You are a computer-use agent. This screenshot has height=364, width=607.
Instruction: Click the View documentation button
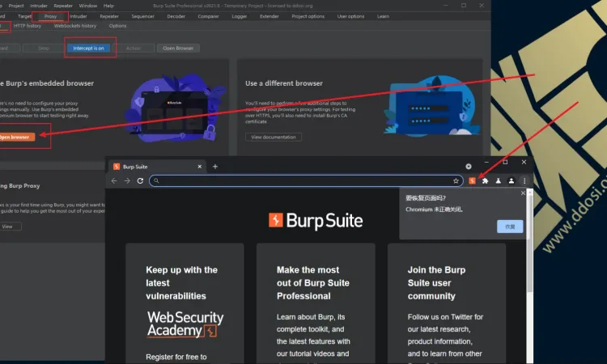(x=274, y=137)
